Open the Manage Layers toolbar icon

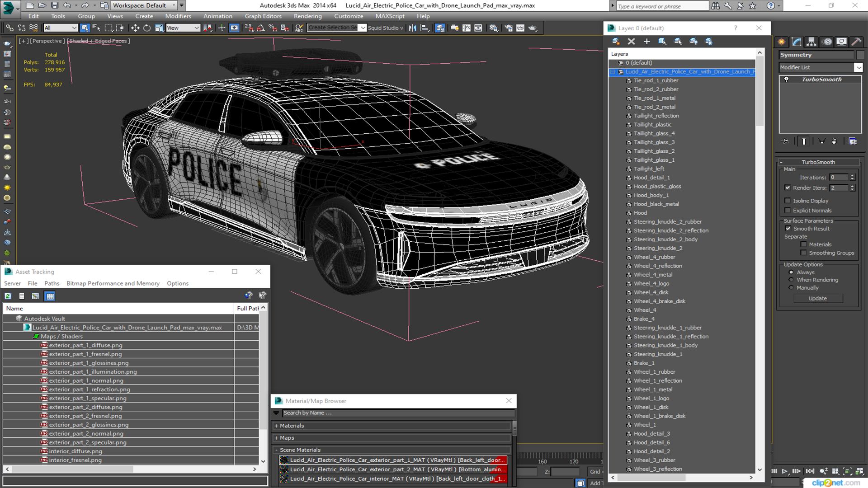[x=440, y=28]
